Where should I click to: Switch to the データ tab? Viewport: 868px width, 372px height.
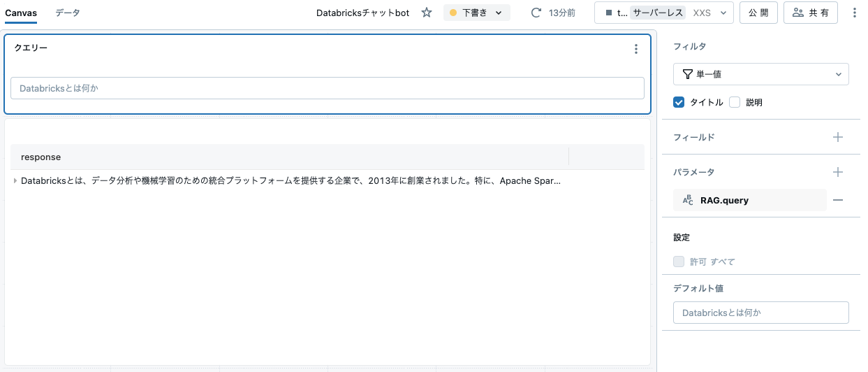pos(68,13)
